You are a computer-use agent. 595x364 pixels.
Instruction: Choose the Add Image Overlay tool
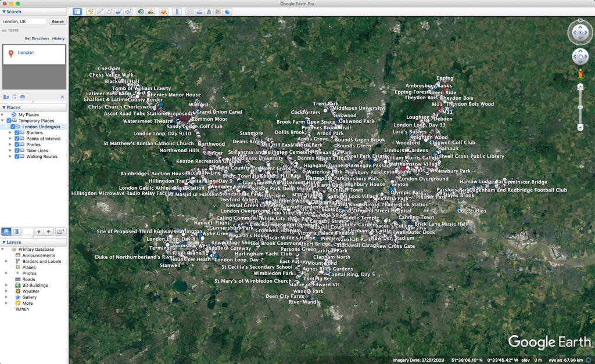pyautogui.click(x=119, y=12)
